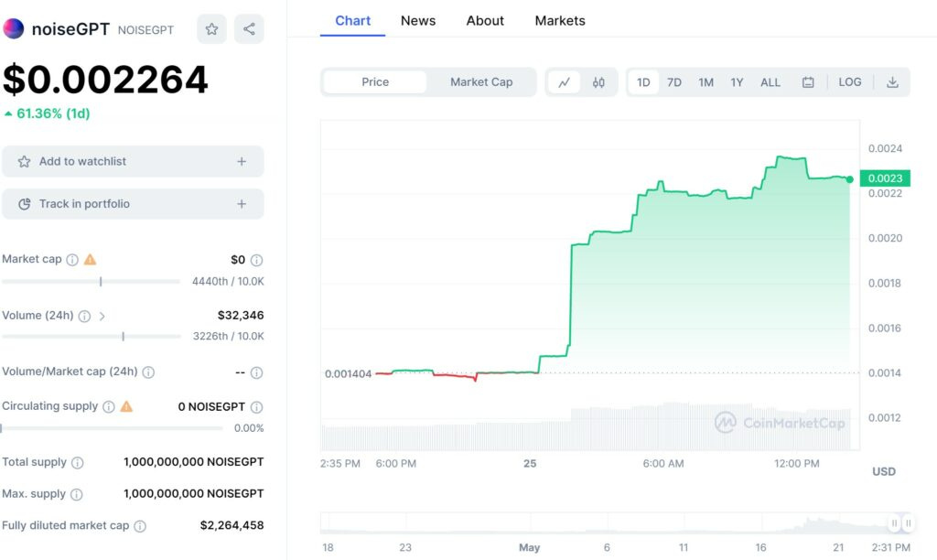The height and width of the screenshot is (560, 937).
Task: Click the NOISEGPT ticker symbol
Action: (x=145, y=30)
